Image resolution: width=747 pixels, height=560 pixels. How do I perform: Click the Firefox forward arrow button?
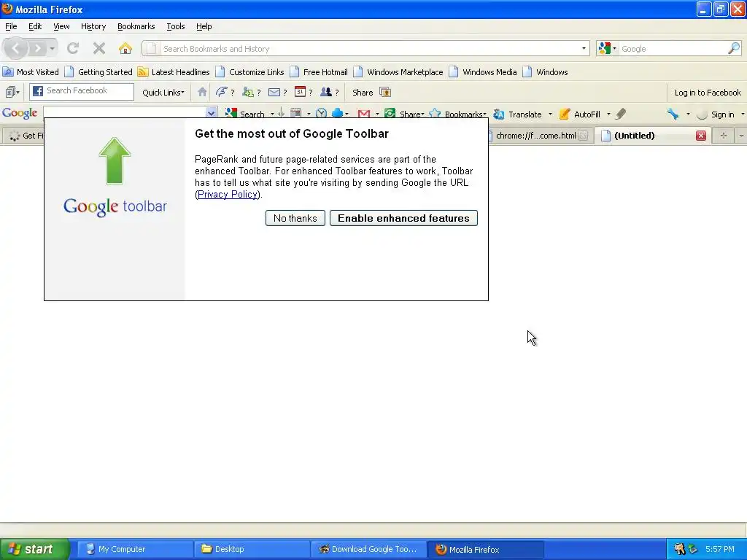point(37,48)
